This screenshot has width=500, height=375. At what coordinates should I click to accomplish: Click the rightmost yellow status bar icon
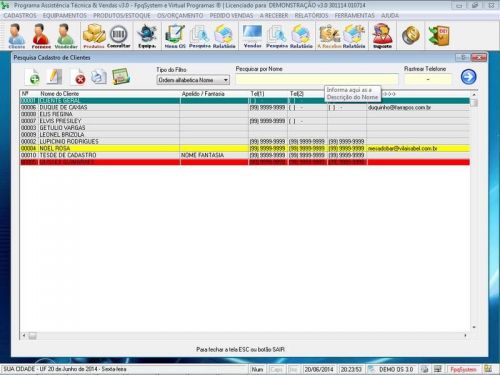pyautogui.click(x=488, y=369)
